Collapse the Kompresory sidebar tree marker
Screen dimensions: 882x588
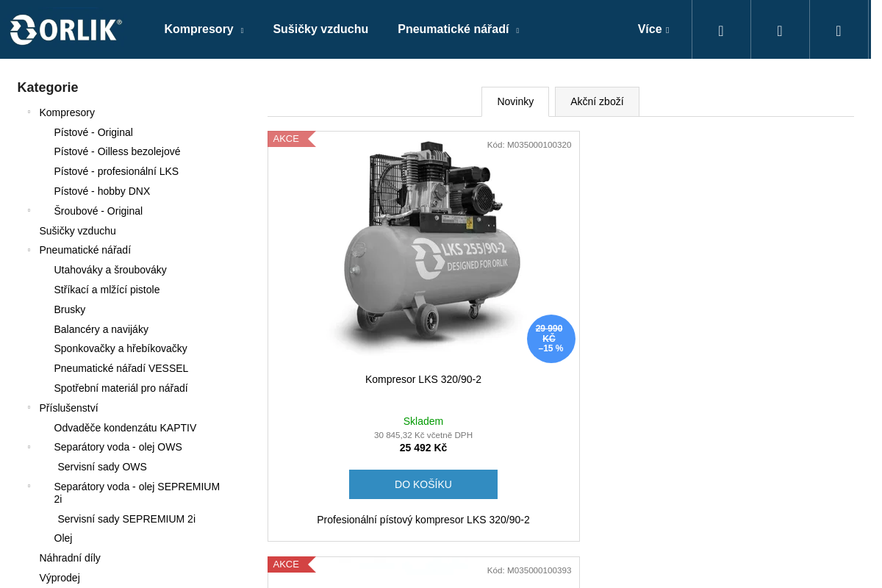(29, 112)
